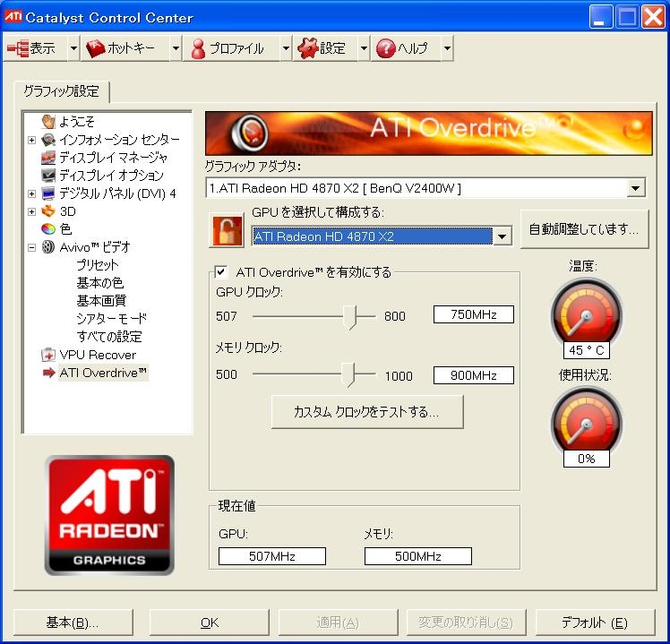The width and height of the screenshot is (670, 644).
Task: Close the Catalyst Control Center window
Action: point(653,18)
